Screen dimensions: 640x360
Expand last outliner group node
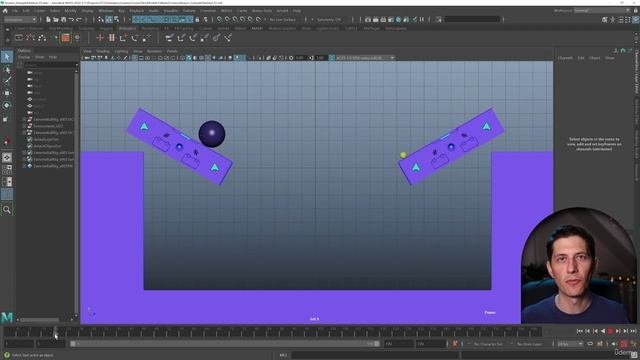tap(24, 166)
